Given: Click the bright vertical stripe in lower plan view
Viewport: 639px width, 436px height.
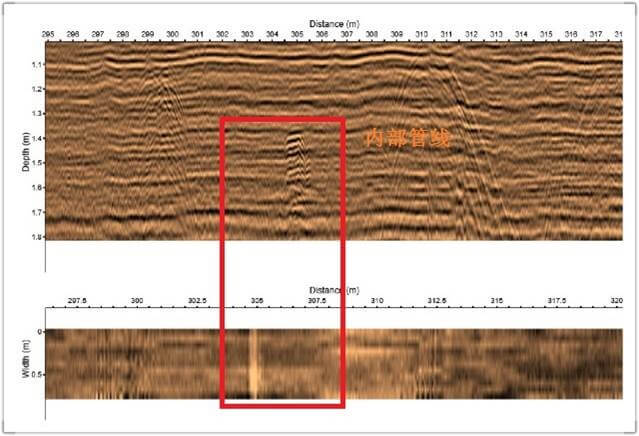Looking at the screenshot, I should (x=253, y=364).
